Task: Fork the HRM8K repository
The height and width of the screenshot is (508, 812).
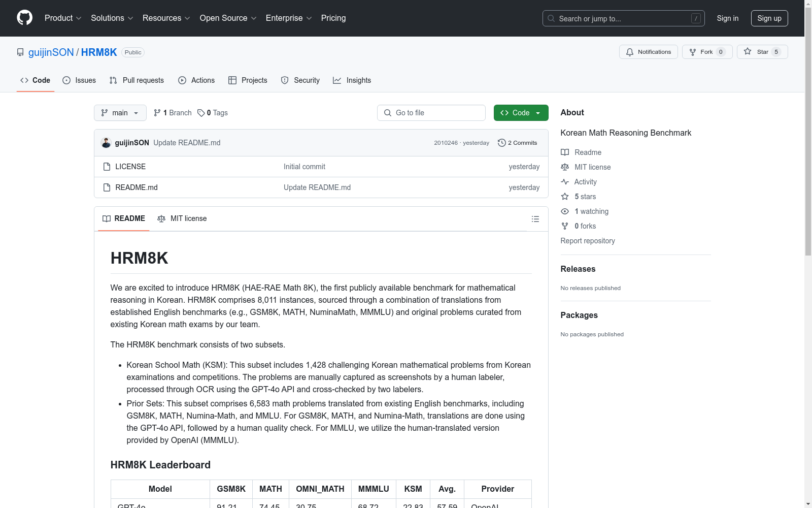Action: tap(707, 52)
